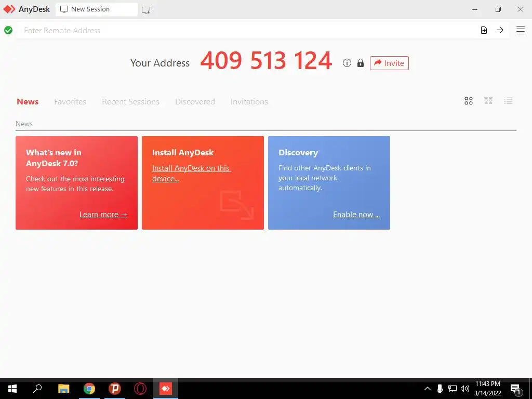Switch to the Favorites tab

[70, 101]
